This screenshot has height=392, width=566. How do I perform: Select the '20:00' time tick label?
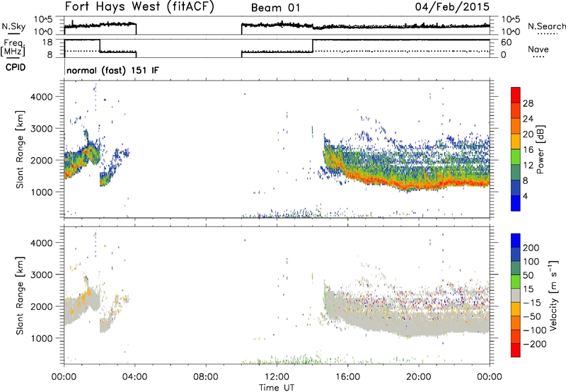419,377
